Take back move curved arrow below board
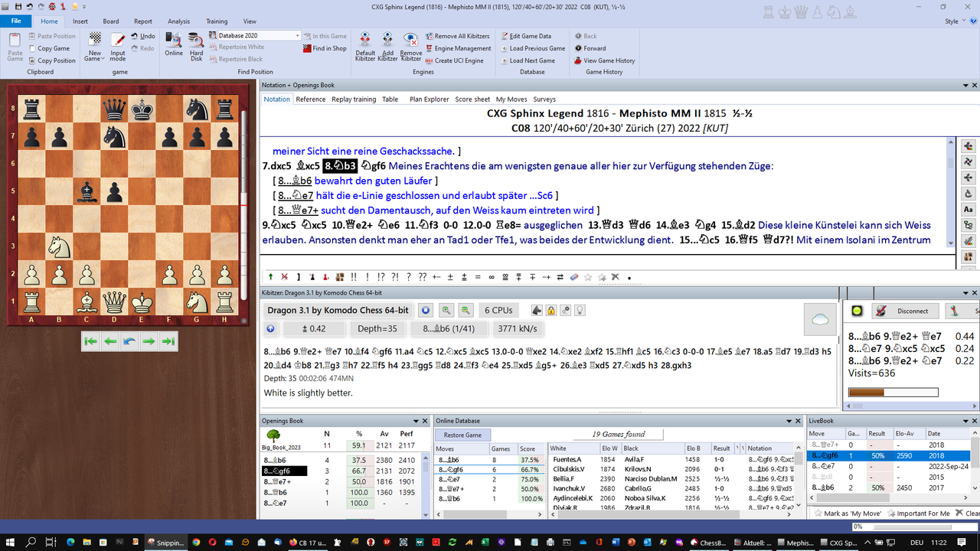This screenshot has width=980, height=551. tap(129, 341)
